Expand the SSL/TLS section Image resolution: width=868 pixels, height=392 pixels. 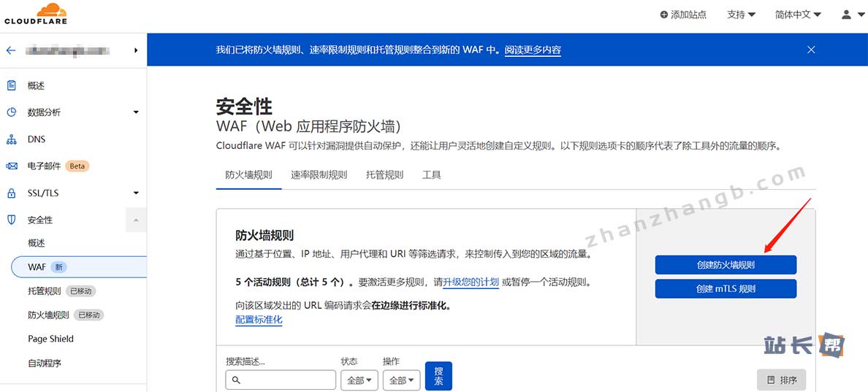point(136,193)
